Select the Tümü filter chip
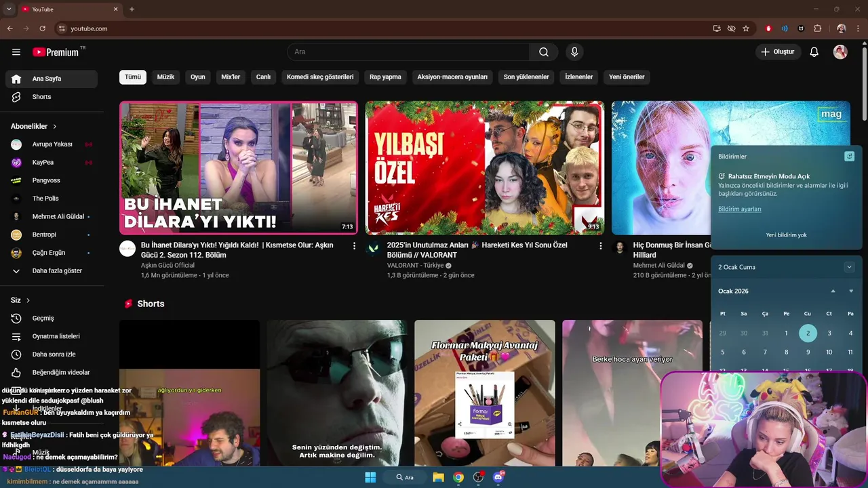This screenshot has height=488, width=868. point(133,77)
